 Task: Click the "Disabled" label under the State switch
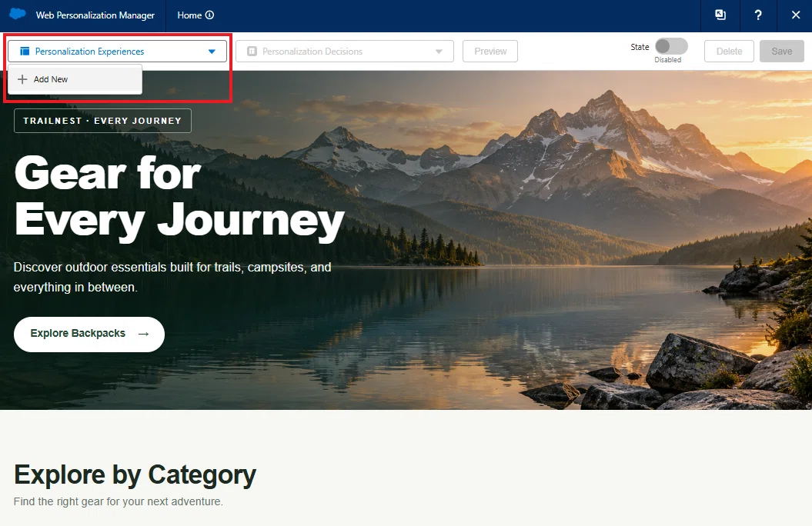pos(668,60)
